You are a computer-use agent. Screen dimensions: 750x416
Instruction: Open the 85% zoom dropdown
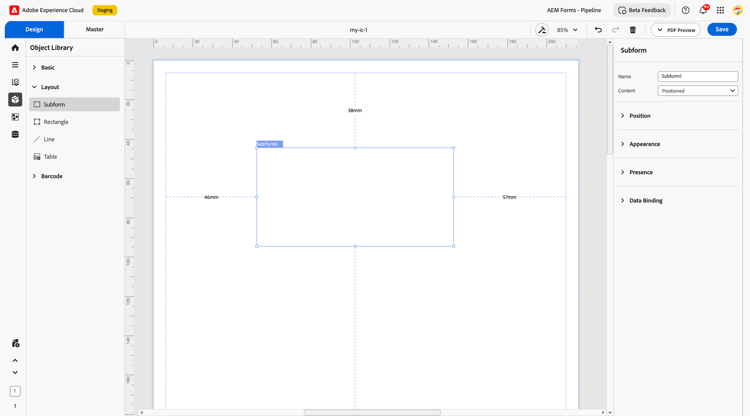[567, 30]
